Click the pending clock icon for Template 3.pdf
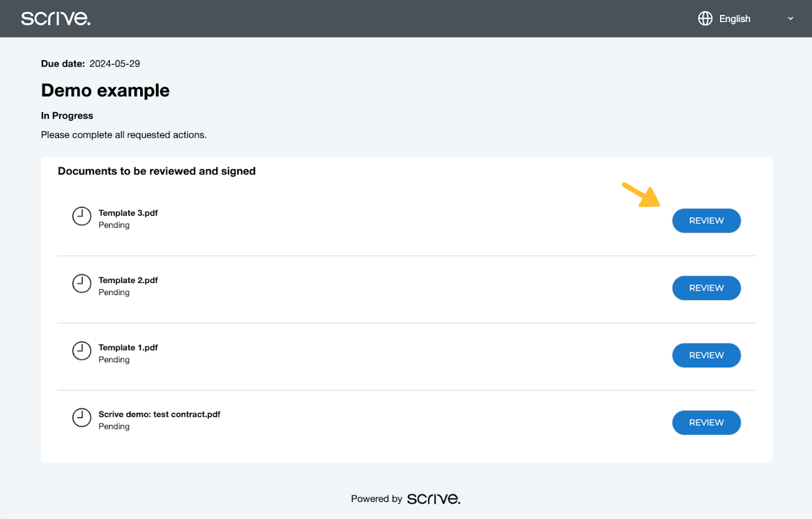Screen dimensions: 812x519 click(x=82, y=216)
